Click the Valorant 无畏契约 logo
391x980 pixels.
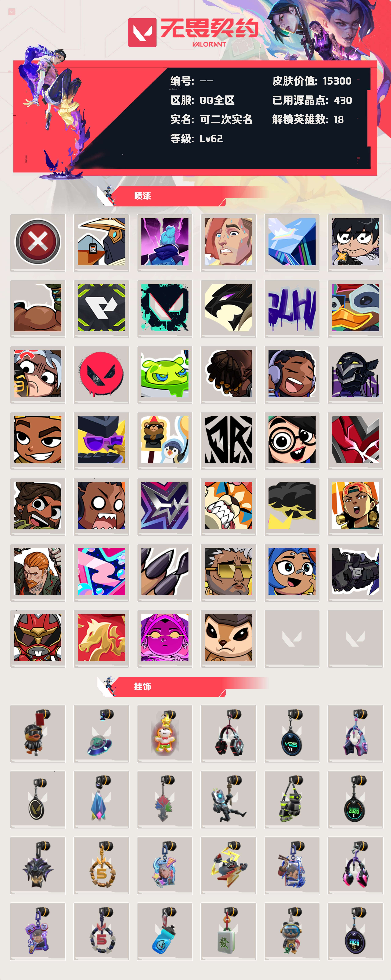[x=193, y=32]
